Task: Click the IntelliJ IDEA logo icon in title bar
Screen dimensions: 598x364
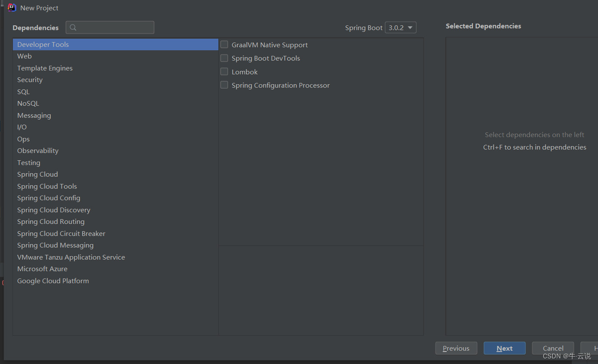Action: coord(12,8)
